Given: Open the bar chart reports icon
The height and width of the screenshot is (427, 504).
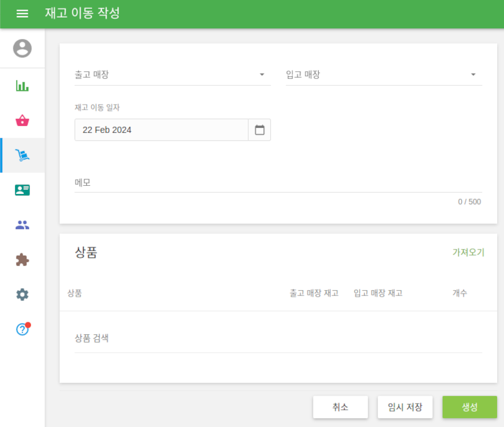Looking at the screenshot, I should 22,86.
